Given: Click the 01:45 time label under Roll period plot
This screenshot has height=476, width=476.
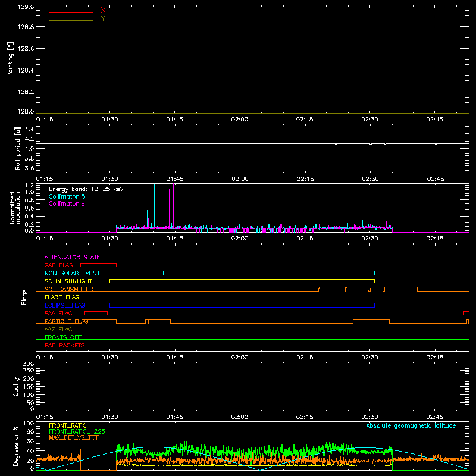Looking at the screenshot, I should pos(175,179).
